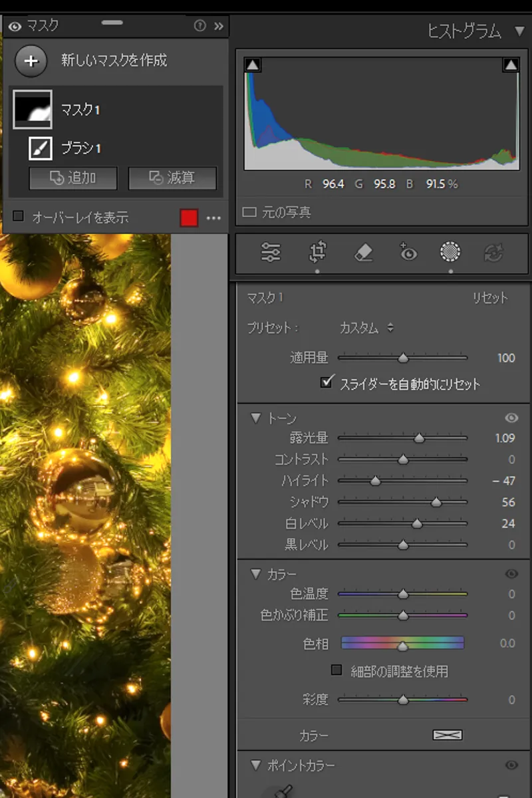Click the 露光量 slider handle
The width and height of the screenshot is (532, 798).
[x=419, y=438]
